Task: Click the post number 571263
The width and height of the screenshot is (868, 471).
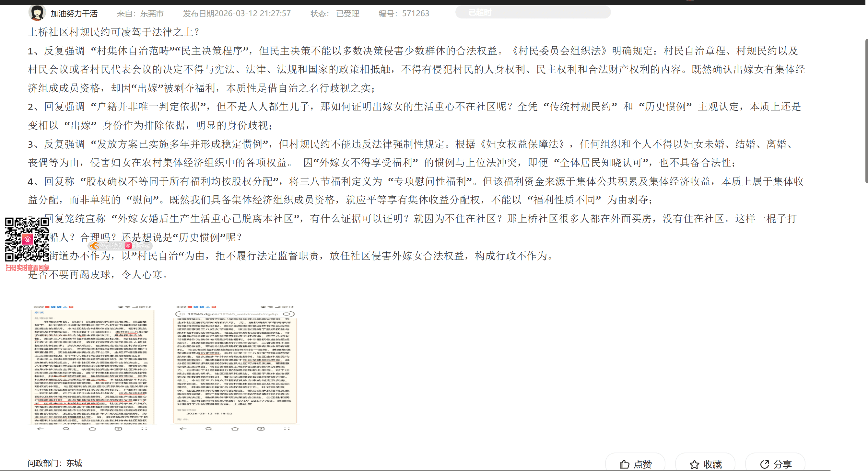Action: tap(415, 14)
